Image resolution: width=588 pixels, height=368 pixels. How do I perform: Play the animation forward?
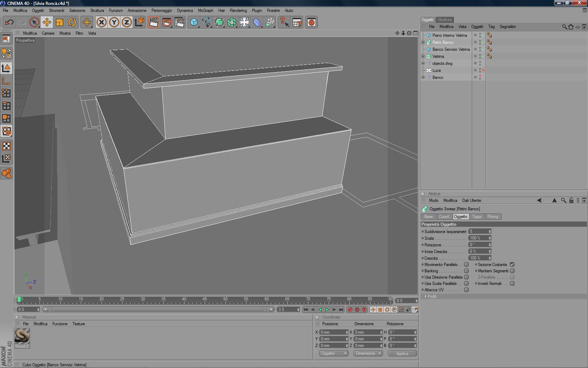[x=327, y=309]
